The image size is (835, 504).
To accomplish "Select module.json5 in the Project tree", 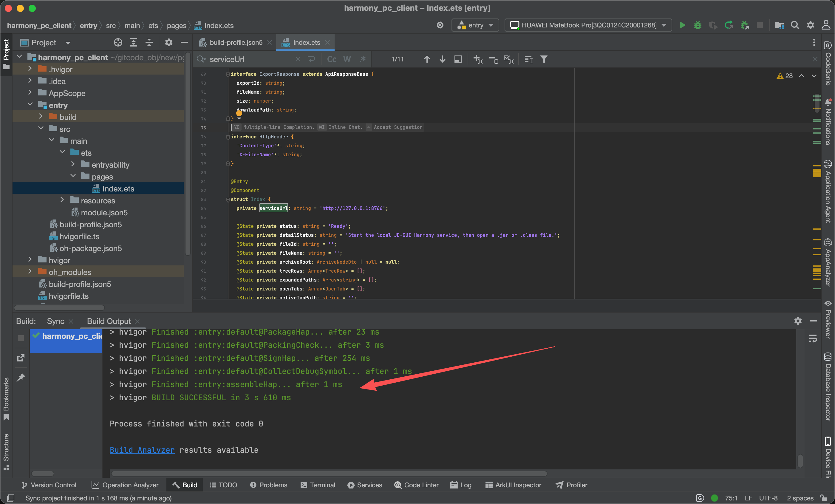I will pyautogui.click(x=104, y=213).
